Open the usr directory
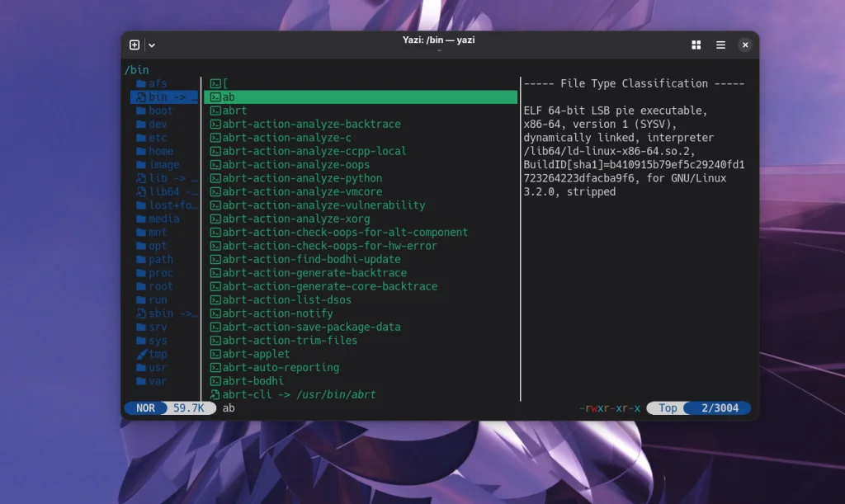Viewport: 845px width, 504px height. point(158,367)
